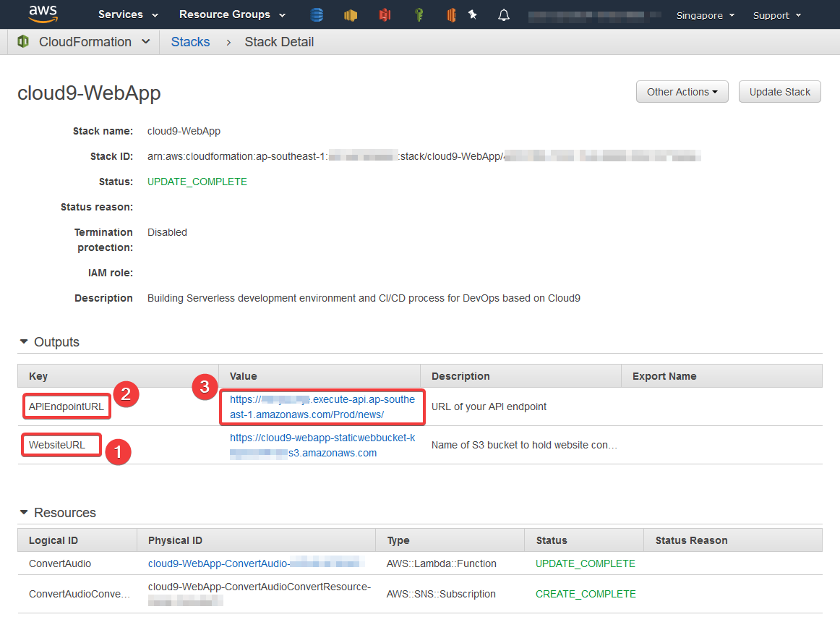The height and width of the screenshot is (617, 840).
Task: Open the cloud9-WebApp-ConvertAudio physical ID link
Action: 255,563
